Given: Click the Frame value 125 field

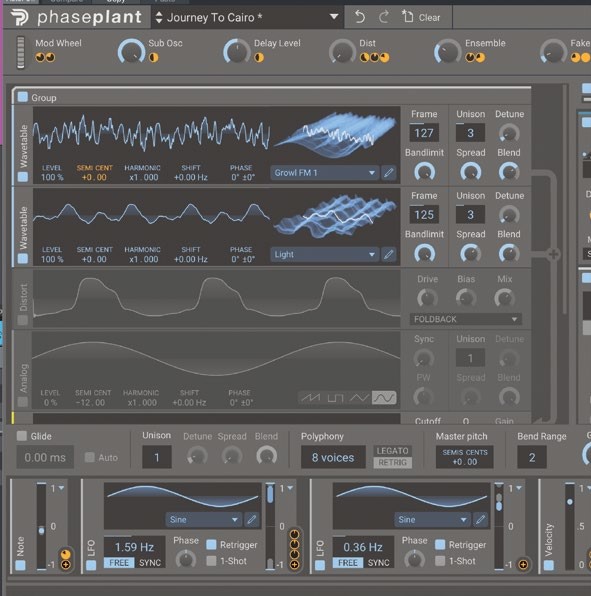Looking at the screenshot, I should point(424,214).
